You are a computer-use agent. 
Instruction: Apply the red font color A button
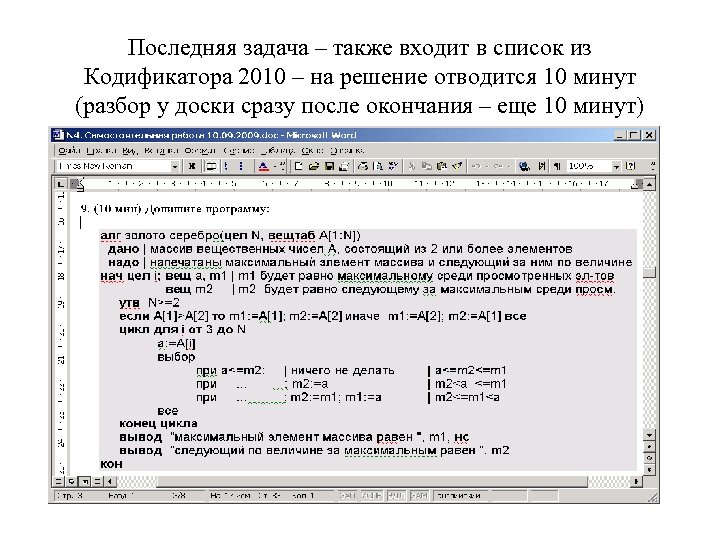point(264,166)
